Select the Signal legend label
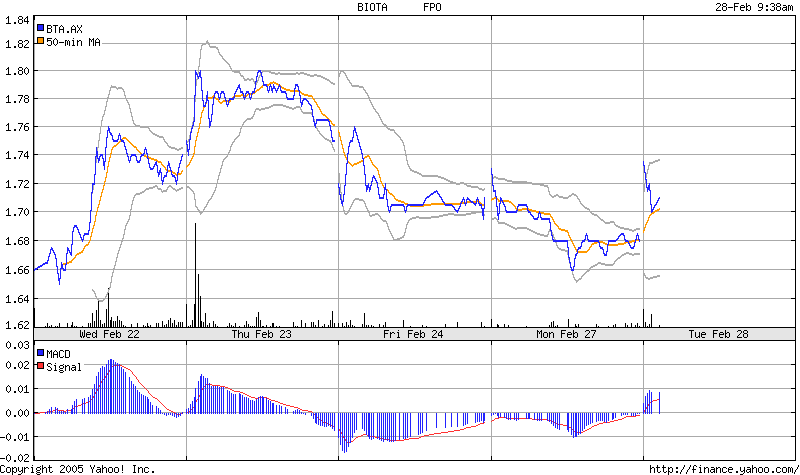Screen dimensions: 800x475 point(64,367)
